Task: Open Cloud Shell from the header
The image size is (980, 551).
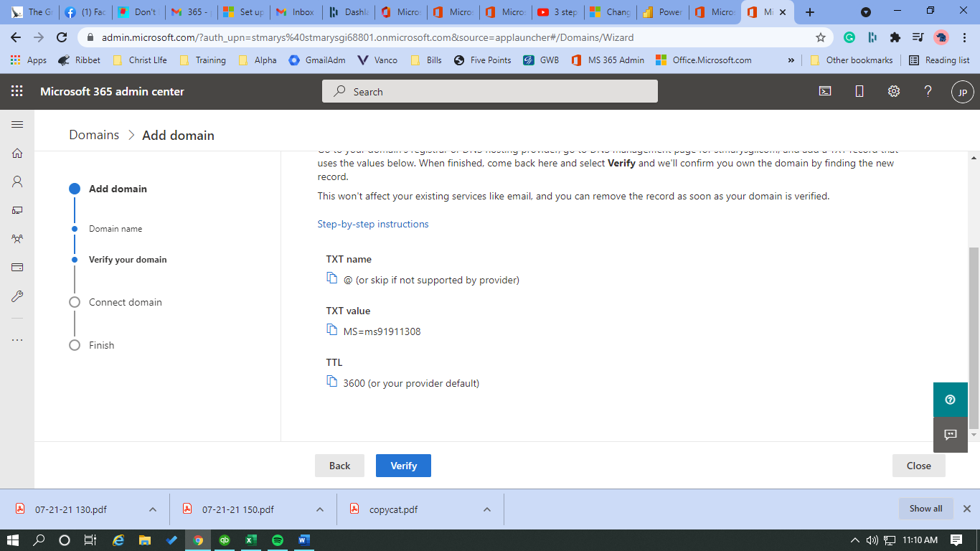Action: coord(826,91)
